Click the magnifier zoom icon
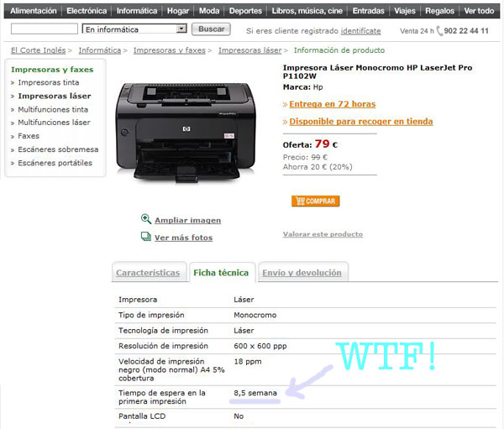Image resolution: width=504 pixels, height=429 pixels. pos(146,219)
